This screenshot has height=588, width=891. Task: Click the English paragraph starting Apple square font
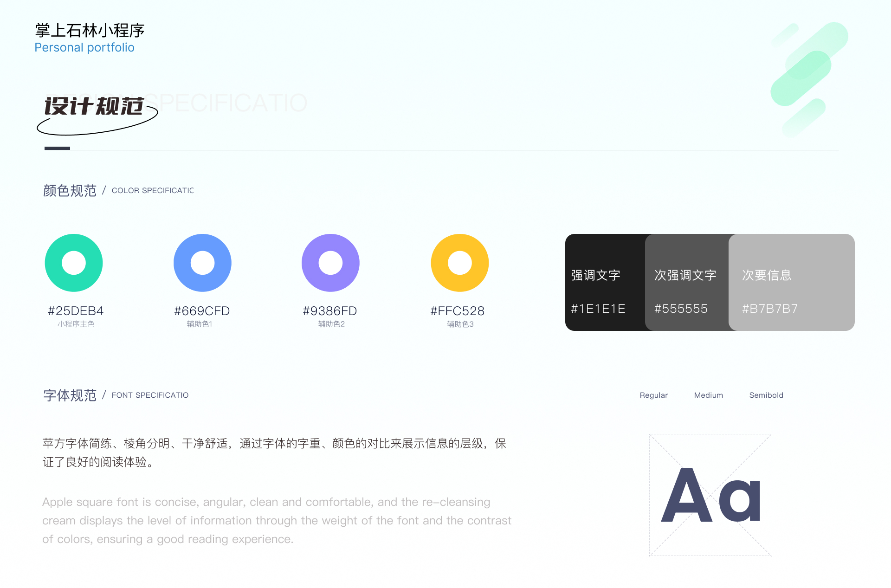(x=277, y=520)
